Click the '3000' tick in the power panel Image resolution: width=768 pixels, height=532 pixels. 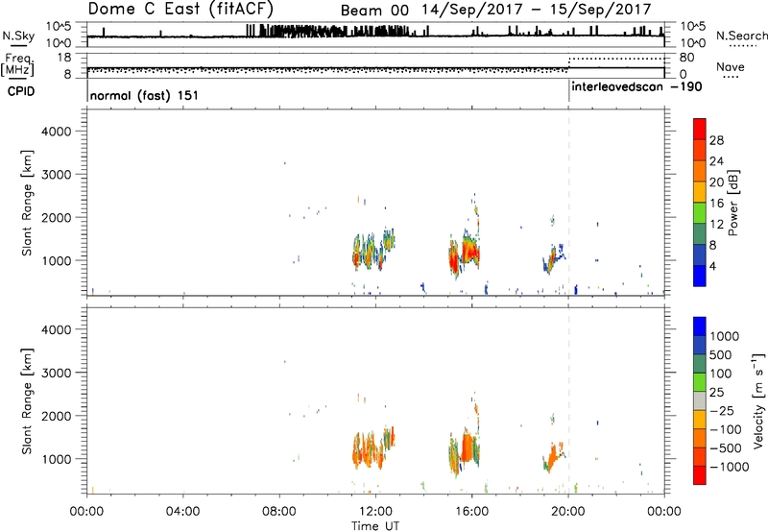point(56,175)
